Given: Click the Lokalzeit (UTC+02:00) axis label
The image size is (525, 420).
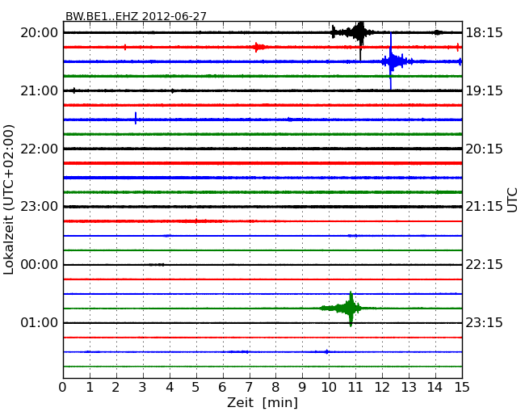Looking at the screenshot, I should pyautogui.click(x=9, y=199).
